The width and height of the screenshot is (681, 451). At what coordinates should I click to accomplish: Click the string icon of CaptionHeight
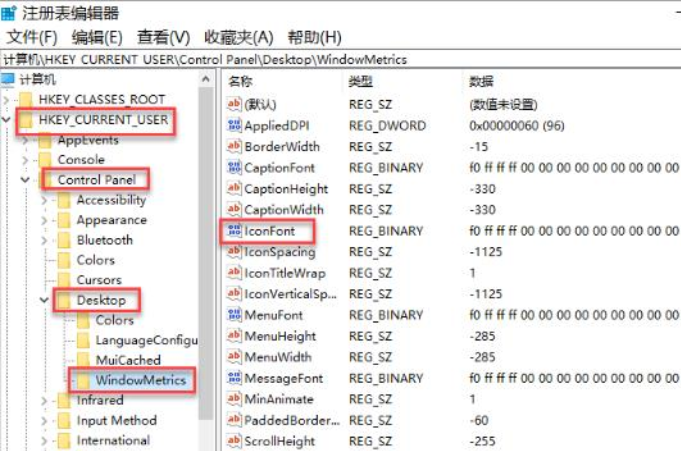(234, 189)
